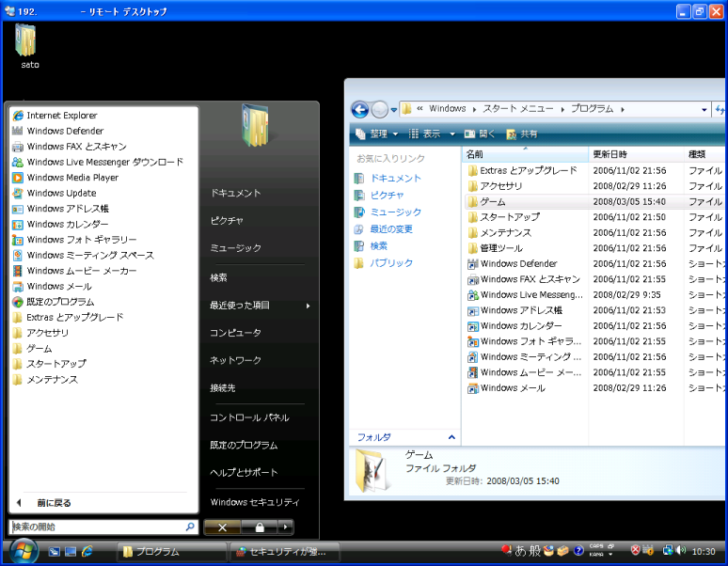
Task: Open コントロール パネル from Start menu
Action: pos(249,417)
